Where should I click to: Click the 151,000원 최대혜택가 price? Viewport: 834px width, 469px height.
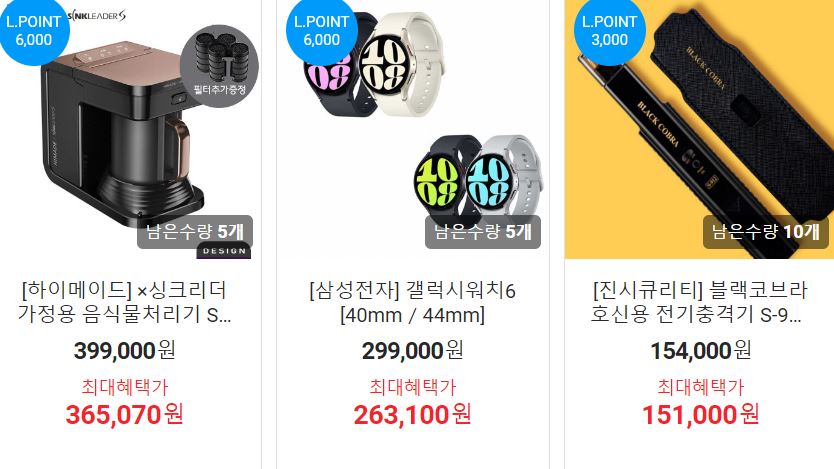(700, 414)
